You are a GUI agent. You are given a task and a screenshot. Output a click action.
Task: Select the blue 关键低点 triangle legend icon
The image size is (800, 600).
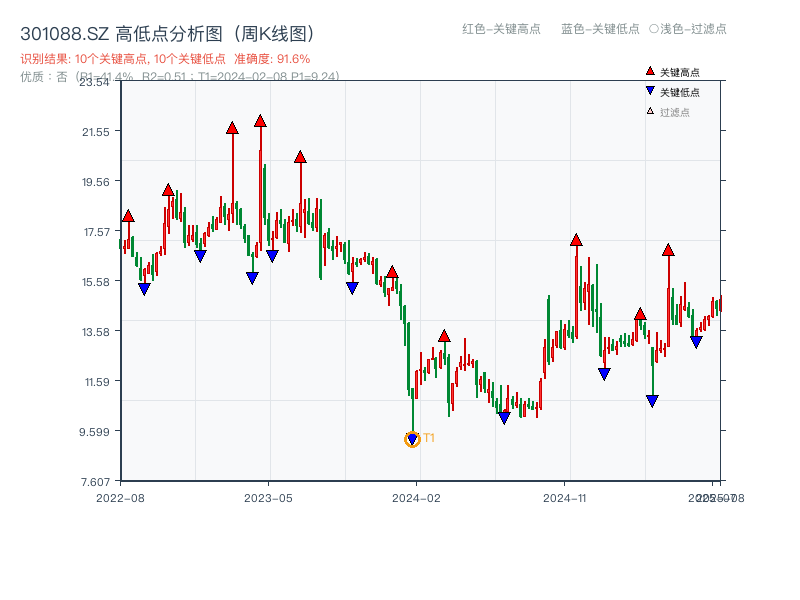click(x=650, y=90)
